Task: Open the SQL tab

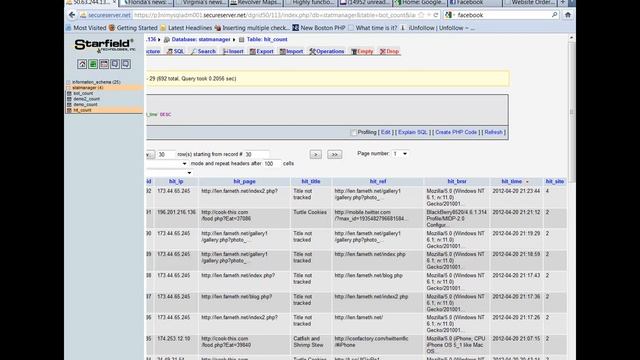Action: 176,51
